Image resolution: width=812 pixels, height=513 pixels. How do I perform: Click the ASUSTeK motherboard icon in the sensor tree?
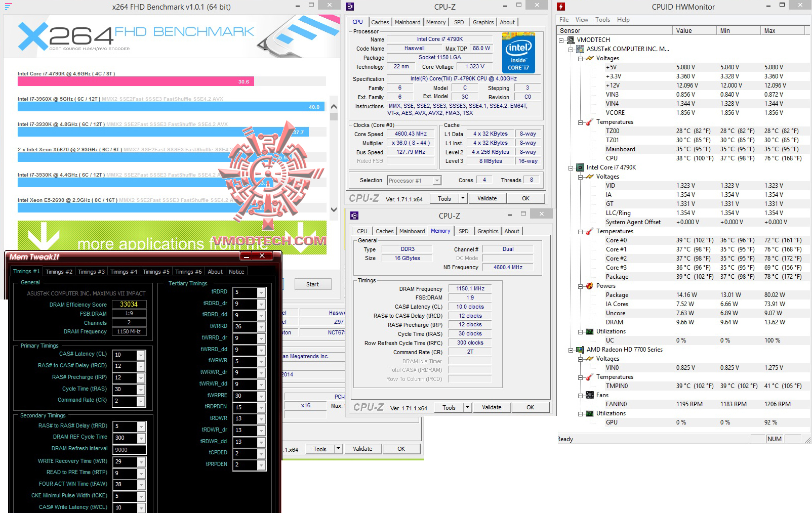(580, 49)
